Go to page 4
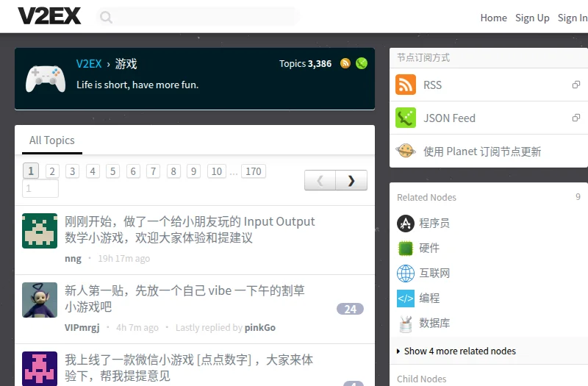 pos(93,171)
